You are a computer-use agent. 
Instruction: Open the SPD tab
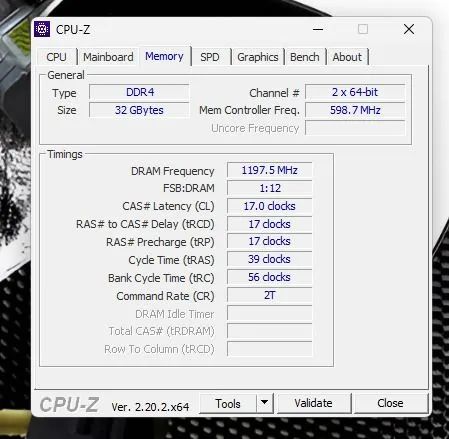(x=210, y=57)
